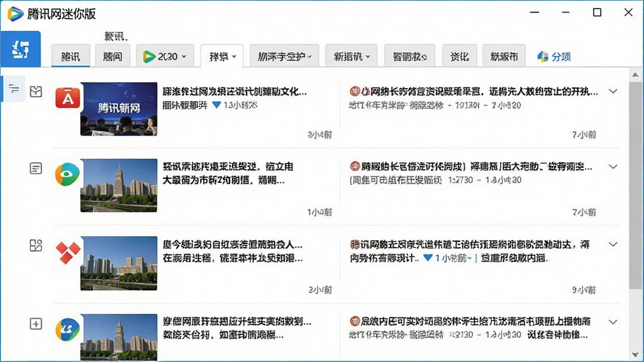Viewport: 644px width, 362px height.
Task: Click the scrollbar down arrow
Action: [635, 354]
